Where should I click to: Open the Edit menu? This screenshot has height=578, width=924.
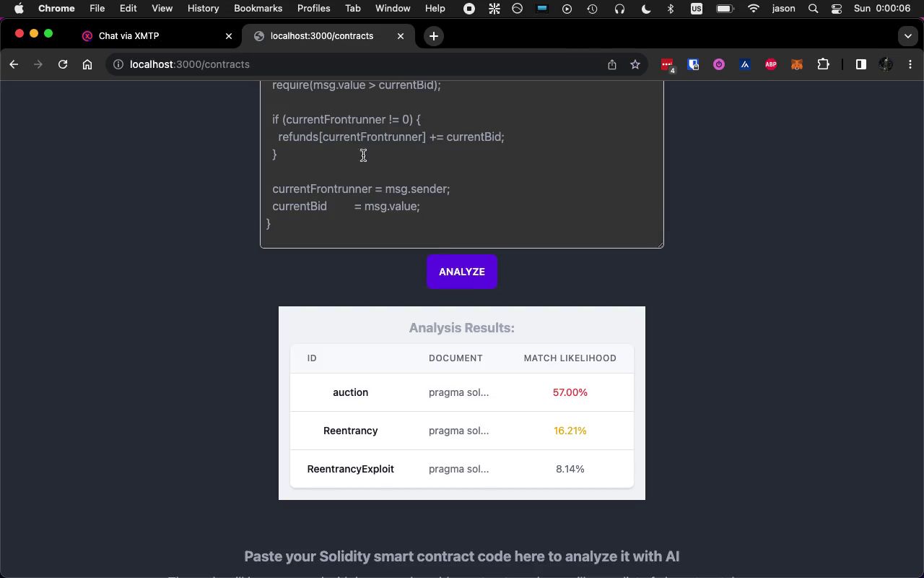[x=128, y=9]
